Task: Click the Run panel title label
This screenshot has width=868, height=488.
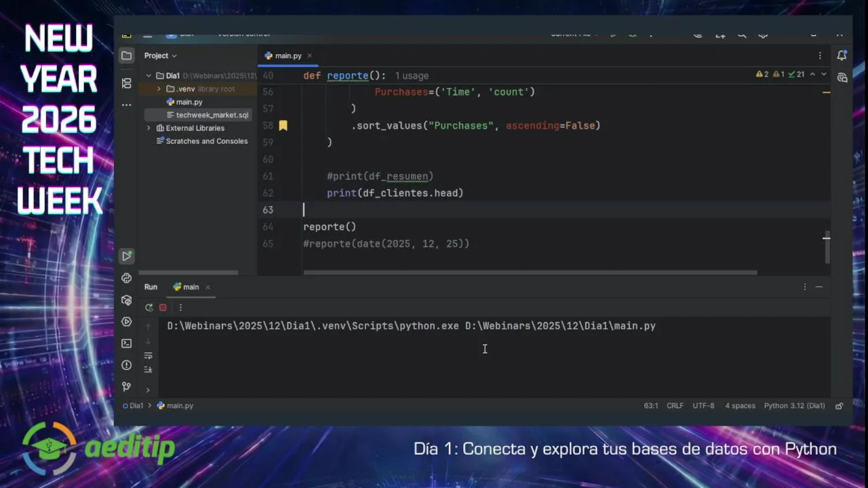Action: pos(151,287)
